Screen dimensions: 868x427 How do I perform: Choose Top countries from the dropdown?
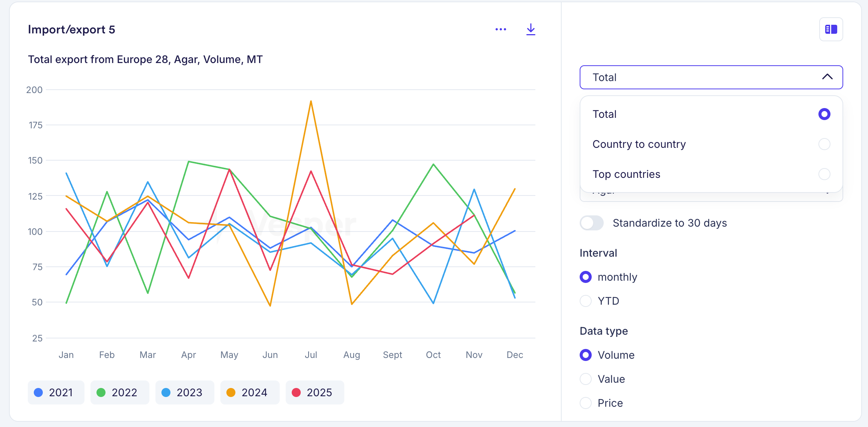tap(626, 174)
